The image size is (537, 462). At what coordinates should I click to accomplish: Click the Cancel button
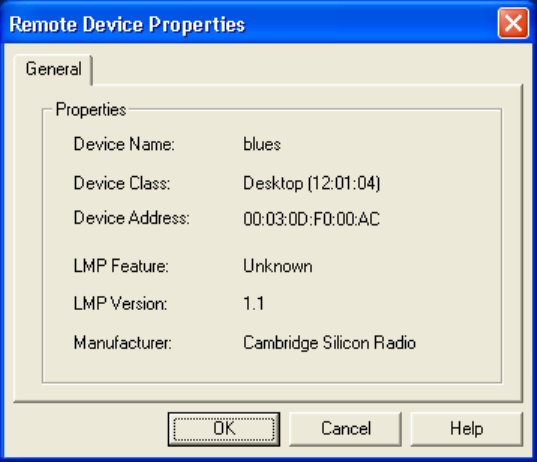345,429
